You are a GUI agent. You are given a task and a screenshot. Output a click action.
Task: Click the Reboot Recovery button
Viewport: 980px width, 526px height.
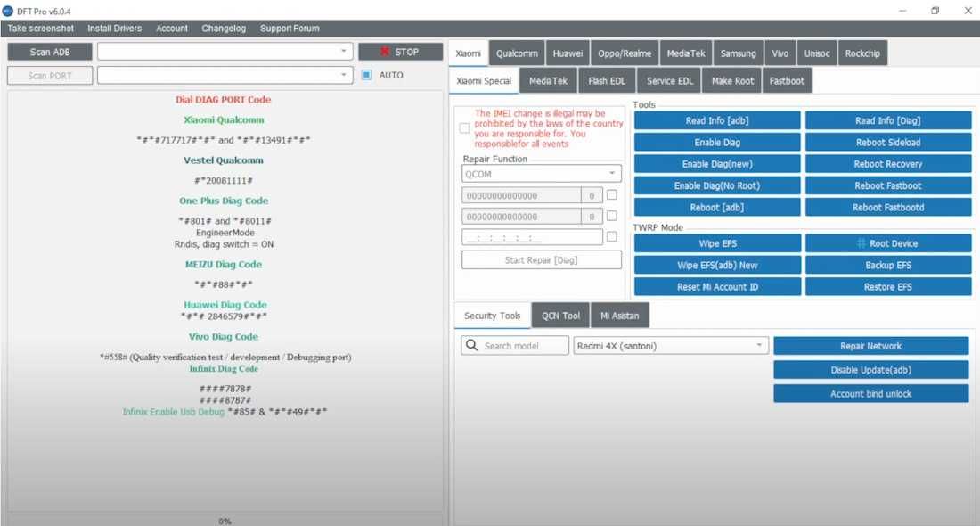coord(888,164)
